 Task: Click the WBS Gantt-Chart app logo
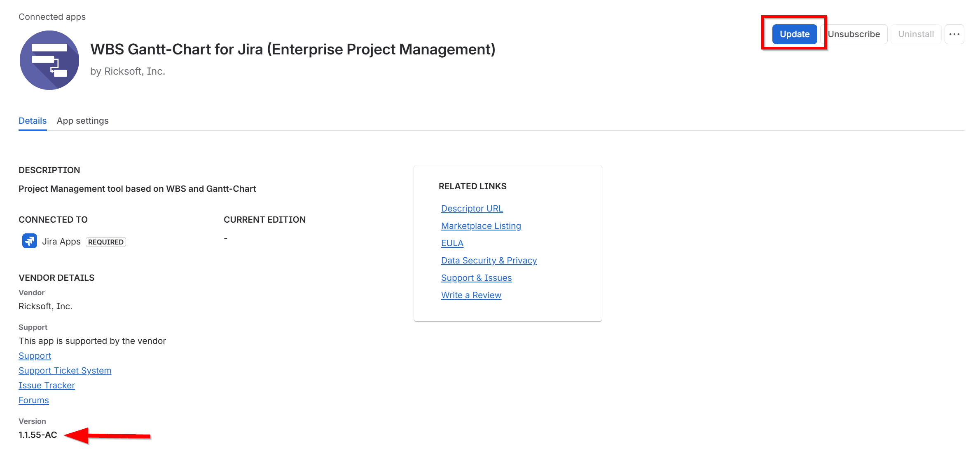(x=49, y=60)
